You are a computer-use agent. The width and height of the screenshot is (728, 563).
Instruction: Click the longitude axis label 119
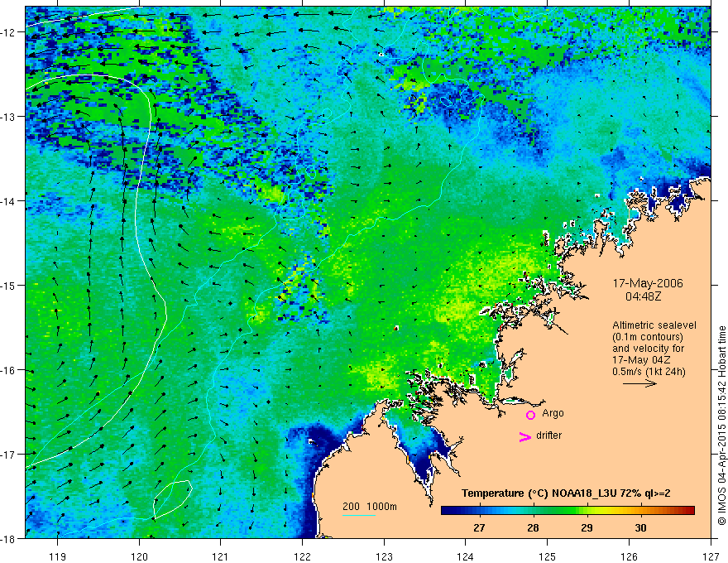58,556
